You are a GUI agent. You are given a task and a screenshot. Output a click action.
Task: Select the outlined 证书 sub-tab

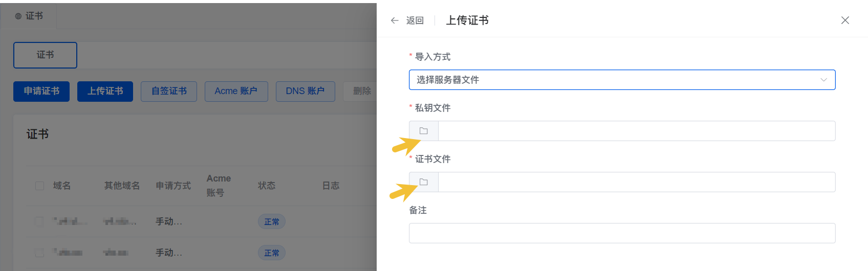pyautogui.click(x=45, y=55)
